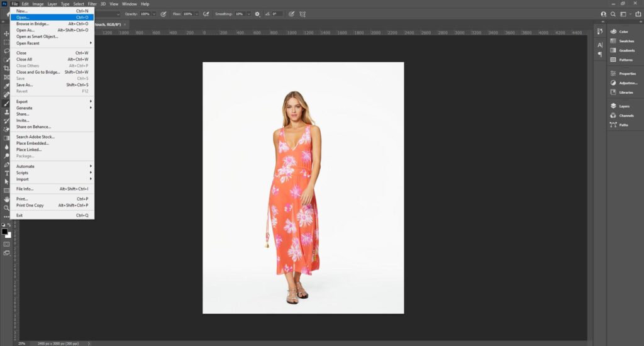Expand the Automate submenu
The image size is (644, 346).
52,167
